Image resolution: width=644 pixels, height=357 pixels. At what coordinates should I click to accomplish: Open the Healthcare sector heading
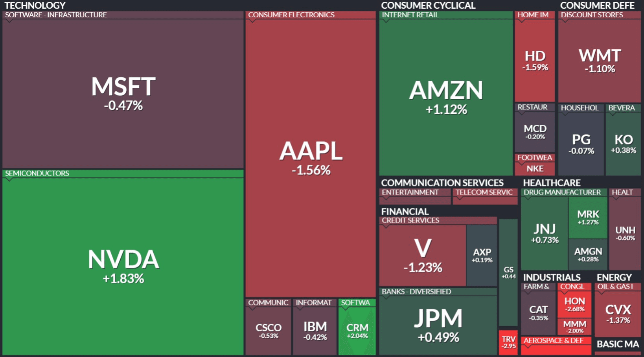pyautogui.click(x=552, y=183)
